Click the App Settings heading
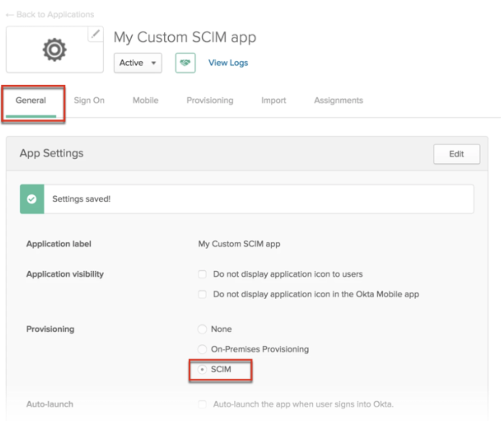Screen dimensions: 504x429 point(51,153)
